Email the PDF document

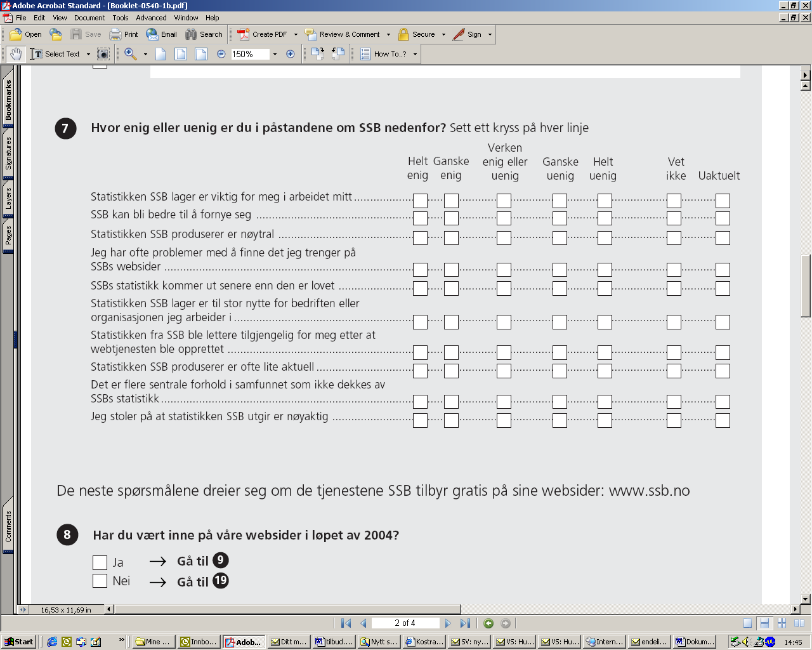coord(161,34)
